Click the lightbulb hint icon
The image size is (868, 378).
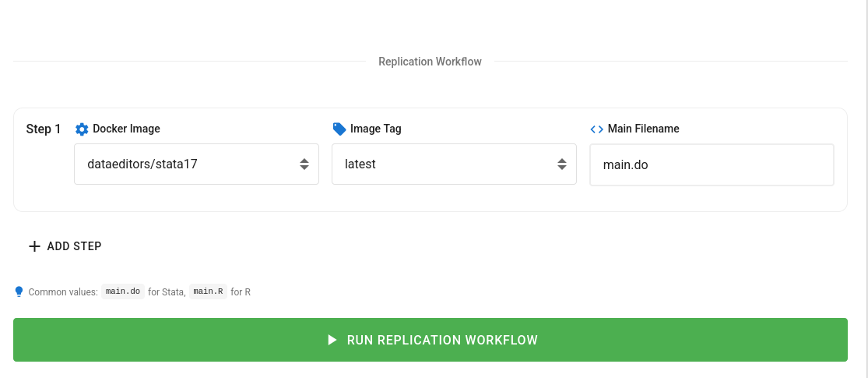[x=19, y=291]
